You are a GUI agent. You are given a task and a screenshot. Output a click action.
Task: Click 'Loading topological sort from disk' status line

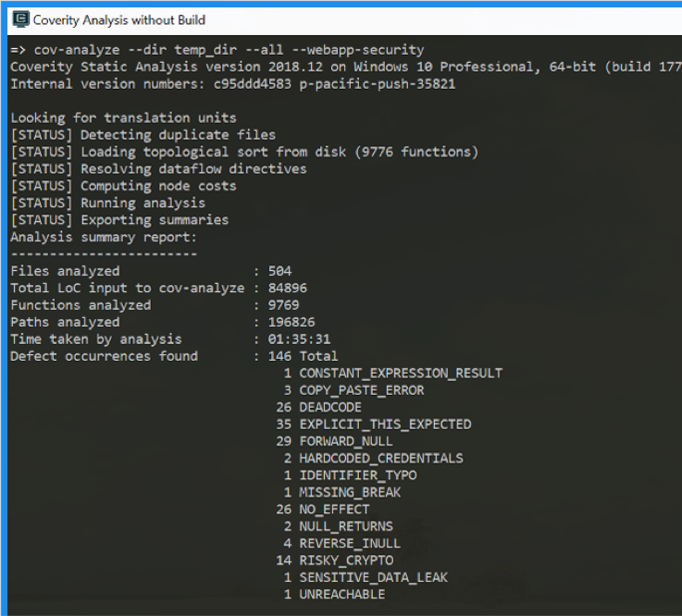point(244,152)
